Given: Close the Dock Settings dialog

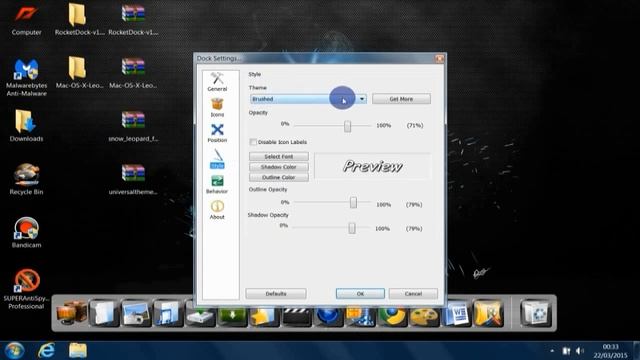Looking at the screenshot, I should coord(439,59).
